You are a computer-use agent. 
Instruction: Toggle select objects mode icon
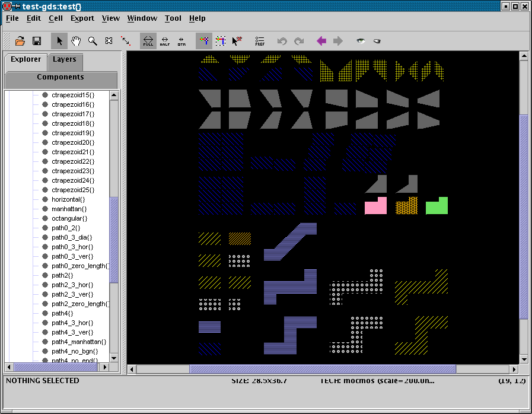[204, 41]
